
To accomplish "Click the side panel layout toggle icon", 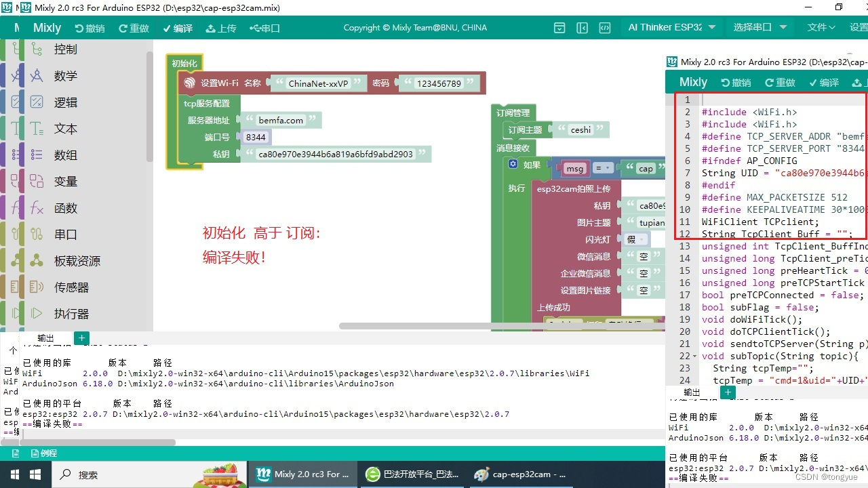I will point(582,28).
